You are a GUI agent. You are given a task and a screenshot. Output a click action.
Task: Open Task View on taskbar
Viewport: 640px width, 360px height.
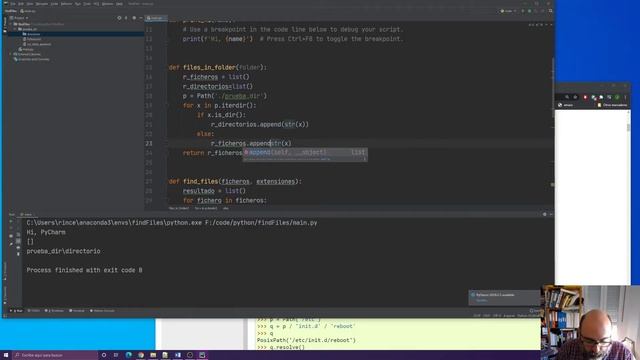click(x=116, y=355)
